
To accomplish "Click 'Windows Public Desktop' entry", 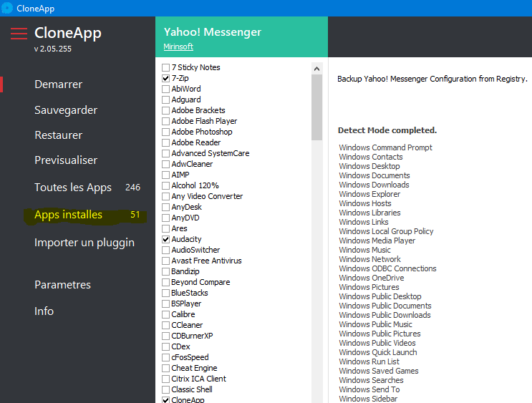I will [380, 296].
